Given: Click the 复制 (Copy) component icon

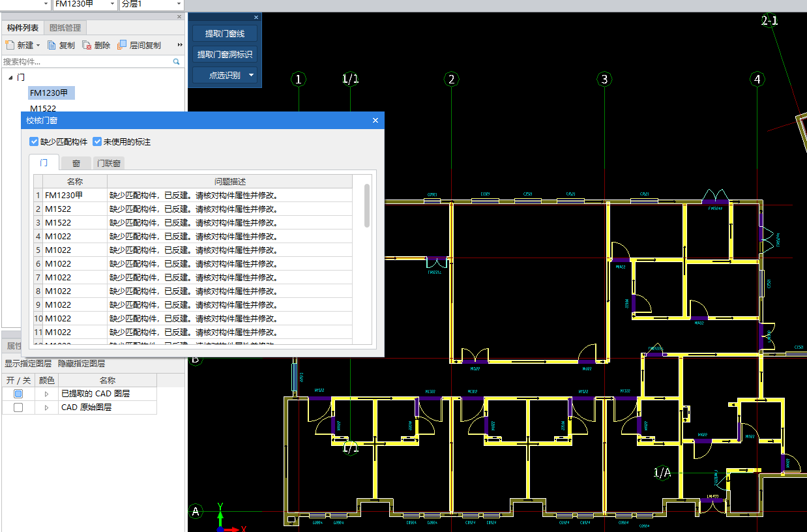Looking at the screenshot, I should (x=52, y=46).
